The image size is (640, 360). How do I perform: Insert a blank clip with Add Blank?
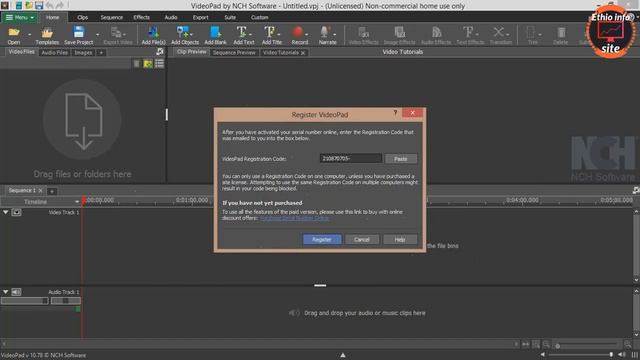215,35
